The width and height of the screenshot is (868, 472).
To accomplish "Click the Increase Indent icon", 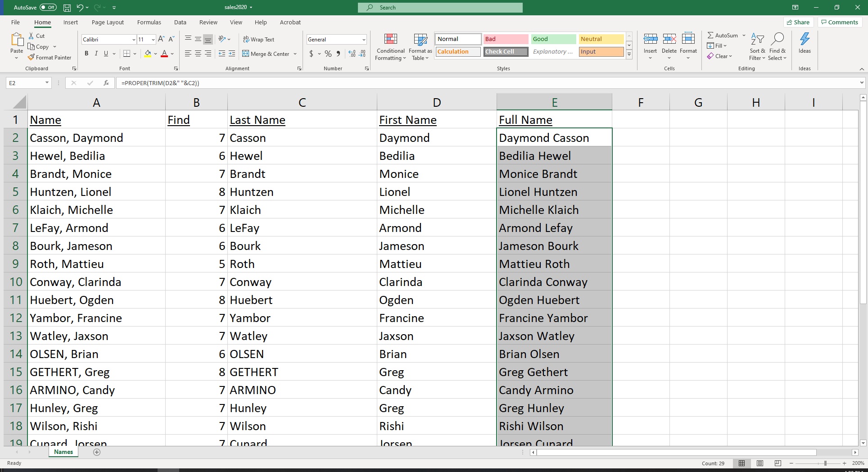I will [x=232, y=54].
